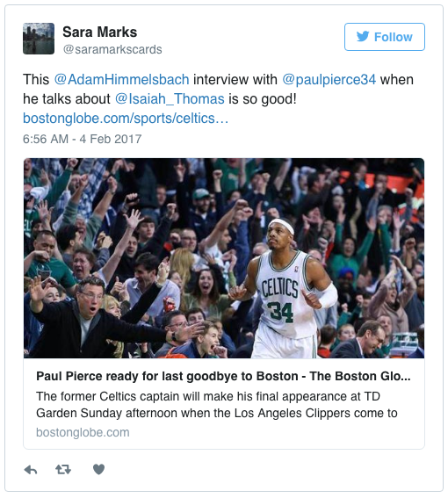Click the tweet text 'is so good!'
The width and height of the screenshot is (448, 498).
click(x=263, y=98)
